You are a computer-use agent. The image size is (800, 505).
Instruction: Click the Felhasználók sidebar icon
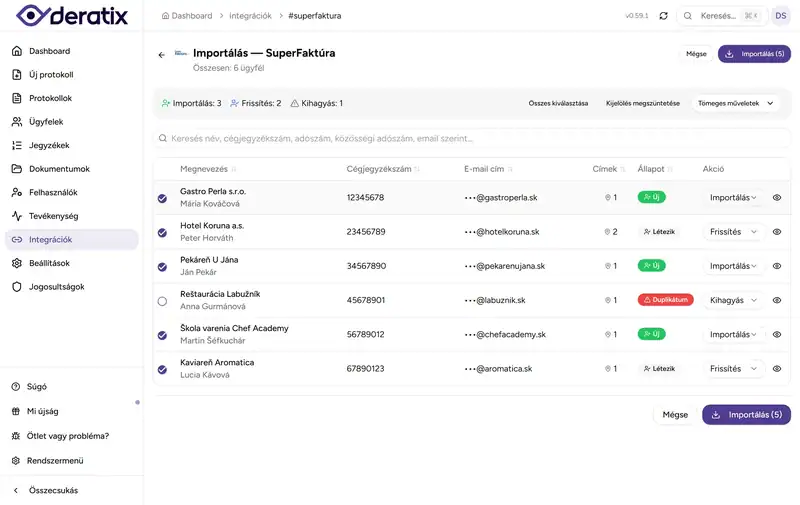[x=17, y=192]
